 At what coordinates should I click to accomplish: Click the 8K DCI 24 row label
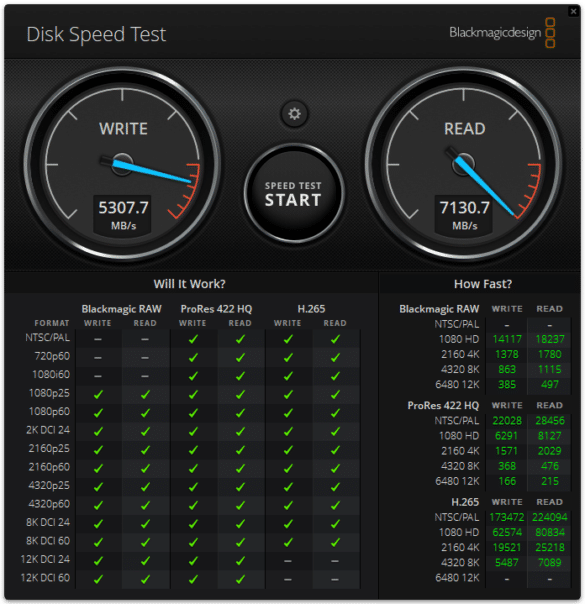(48, 522)
